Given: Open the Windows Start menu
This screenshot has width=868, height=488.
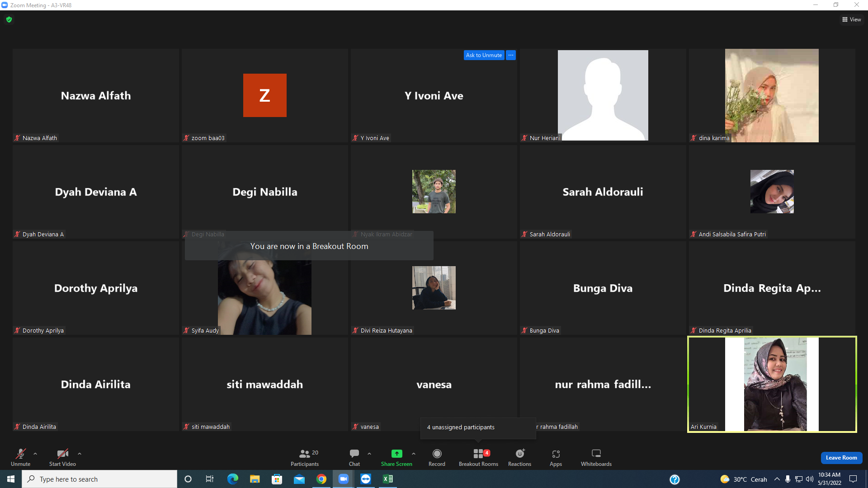Looking at the screenshot, I should coord(11,479).
